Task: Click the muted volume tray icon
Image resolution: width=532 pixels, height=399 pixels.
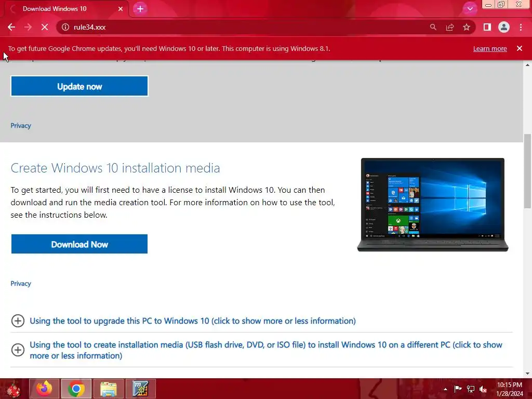Action: tap(483, 389)
